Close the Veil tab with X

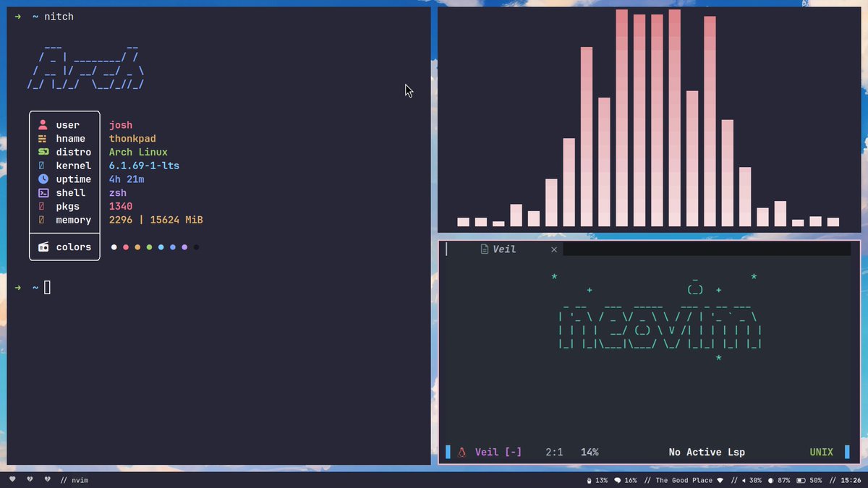[554, 249]
